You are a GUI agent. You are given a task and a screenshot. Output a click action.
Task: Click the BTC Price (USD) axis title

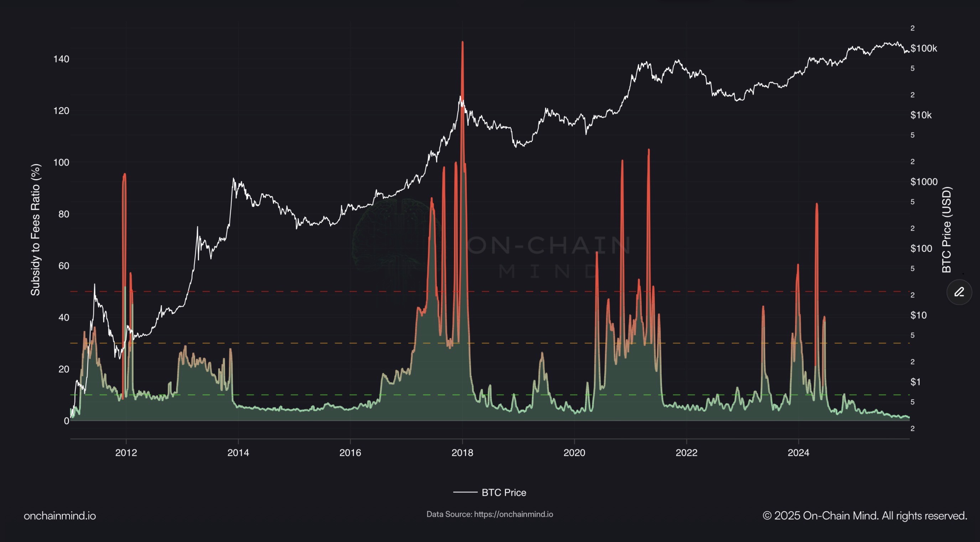pos(947,229)
